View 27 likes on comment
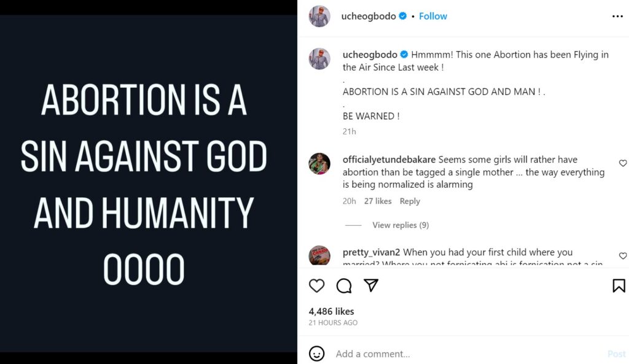This screenshot has height=364, width=629. [x=378, y=201]
